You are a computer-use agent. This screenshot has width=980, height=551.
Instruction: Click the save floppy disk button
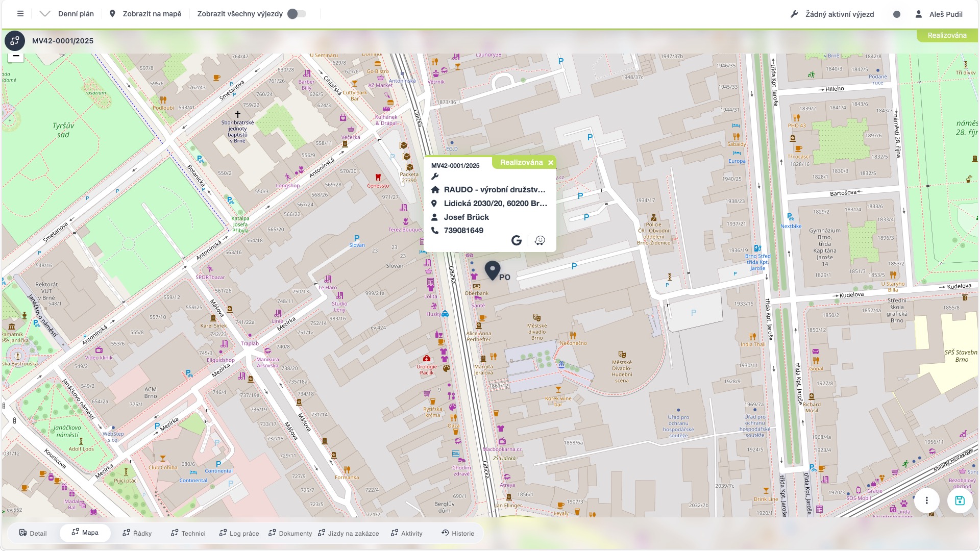pos(960,500)
